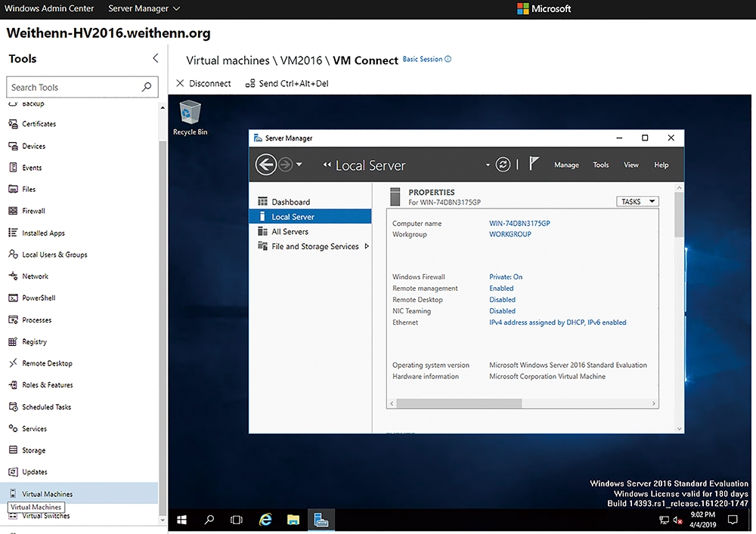Screen dimensions: 756x534
Task: Open the Storage tool icon
Action: (13, 449)
